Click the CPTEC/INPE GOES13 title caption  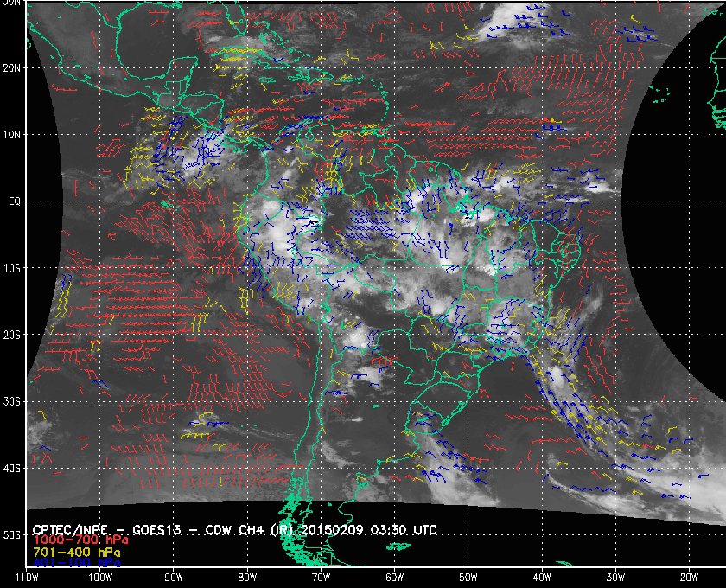(x=235, y=530)
